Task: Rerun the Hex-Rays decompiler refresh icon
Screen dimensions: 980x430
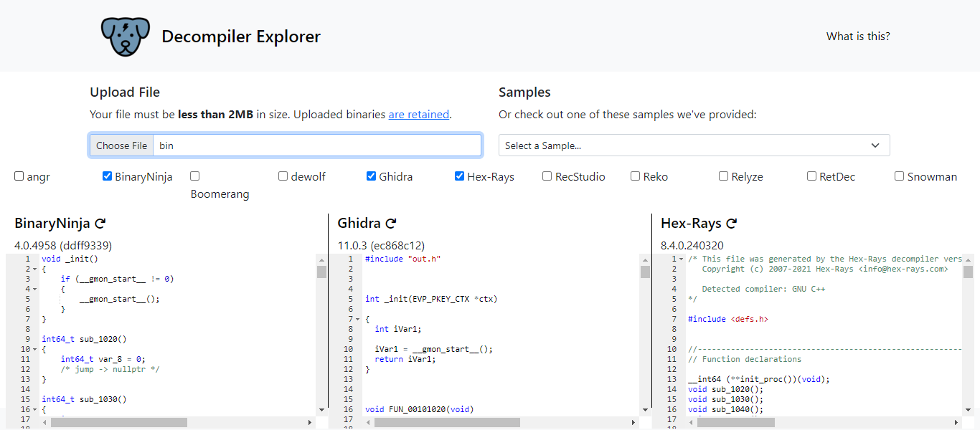Action: [x=732, y=224]
